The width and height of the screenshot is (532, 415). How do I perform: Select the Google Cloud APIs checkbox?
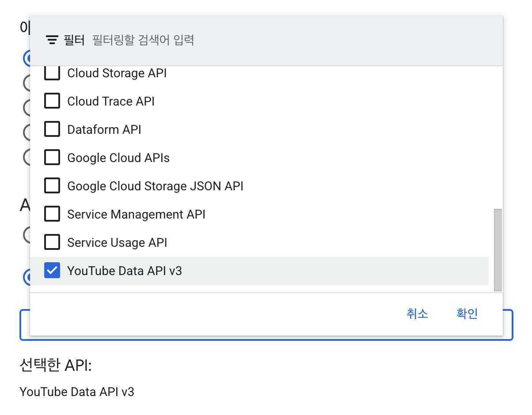[52, 158]
